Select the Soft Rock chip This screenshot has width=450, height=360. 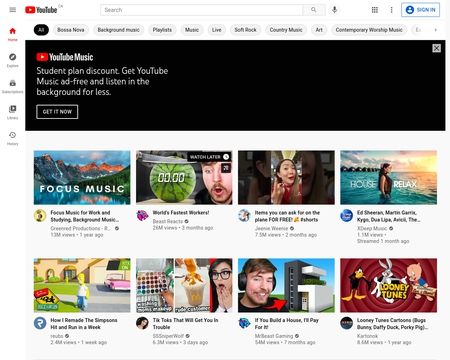click(x=245, y=30)
